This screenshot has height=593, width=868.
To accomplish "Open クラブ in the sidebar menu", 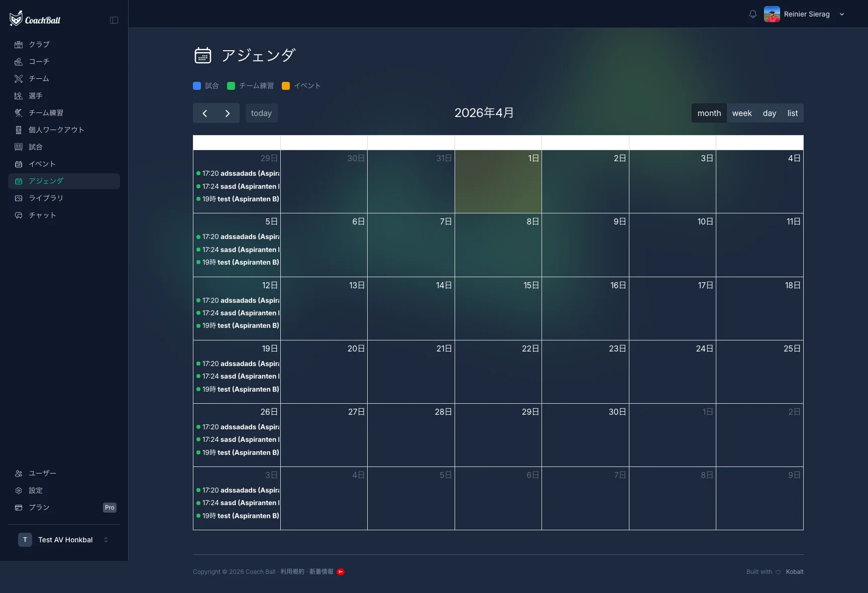I will 64,45.
